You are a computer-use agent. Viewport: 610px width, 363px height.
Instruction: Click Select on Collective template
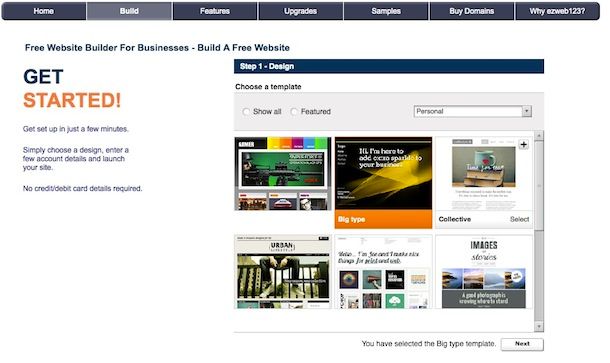(x=519, y=219)
